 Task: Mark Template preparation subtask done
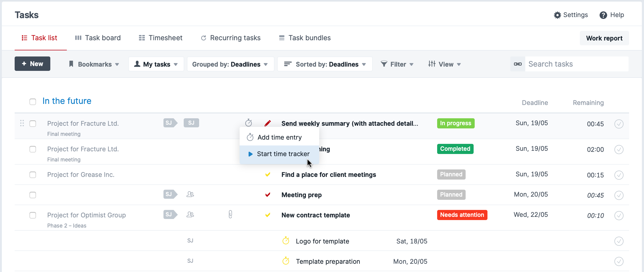tap(619, 261)
